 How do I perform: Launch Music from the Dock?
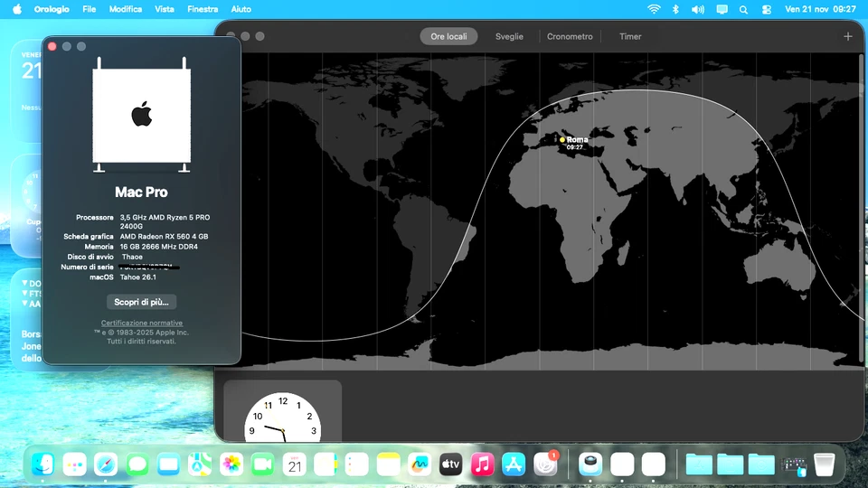coord(482,465)
